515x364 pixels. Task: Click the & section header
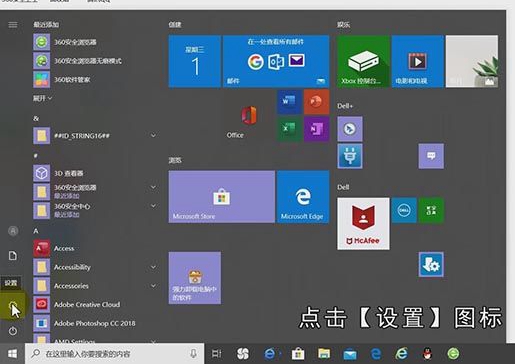[x=36, y=119]
